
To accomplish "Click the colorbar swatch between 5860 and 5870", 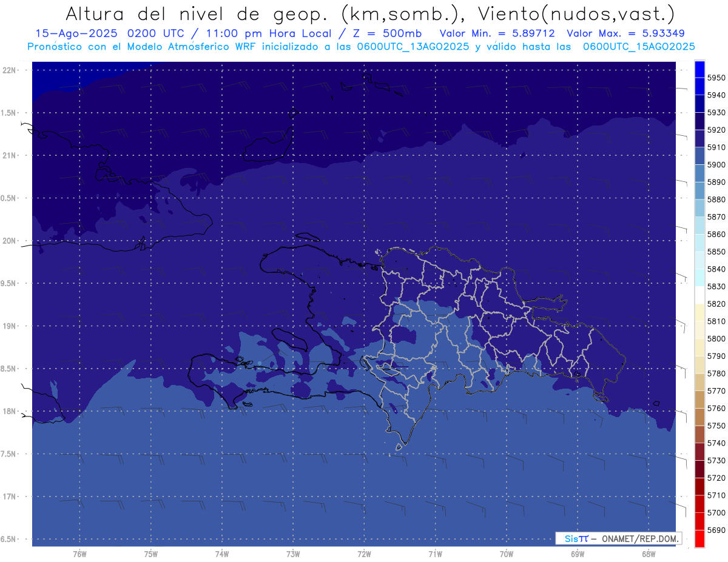I will tap(699, 226).
